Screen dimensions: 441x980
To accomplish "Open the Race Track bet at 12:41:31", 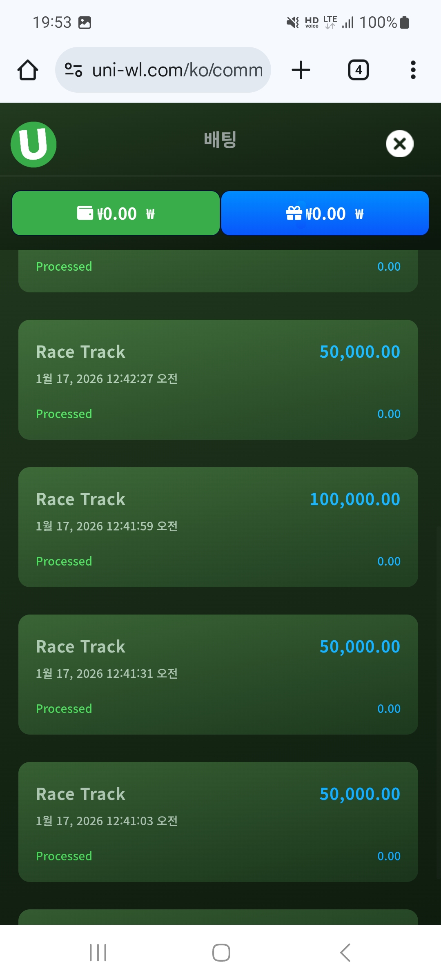I will [x=218, y=674].
